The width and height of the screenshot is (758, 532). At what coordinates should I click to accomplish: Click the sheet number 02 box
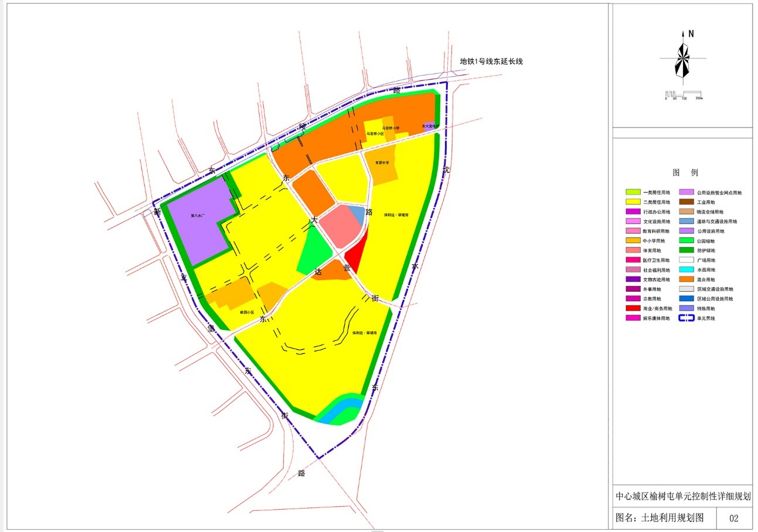point(734,519)
